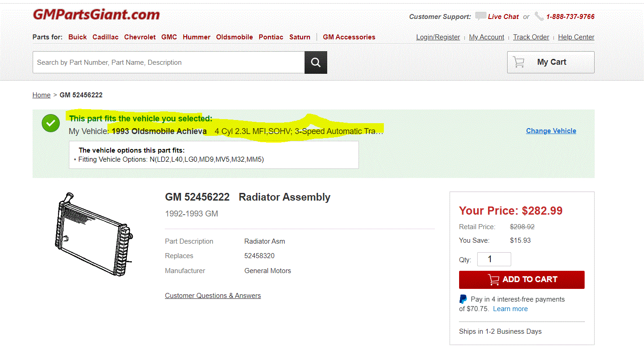Viewport: 644px width, 360px height.
Task: Click the 1993 Oldsmobile Achieva vehicle text
Action: coord(159,131)
